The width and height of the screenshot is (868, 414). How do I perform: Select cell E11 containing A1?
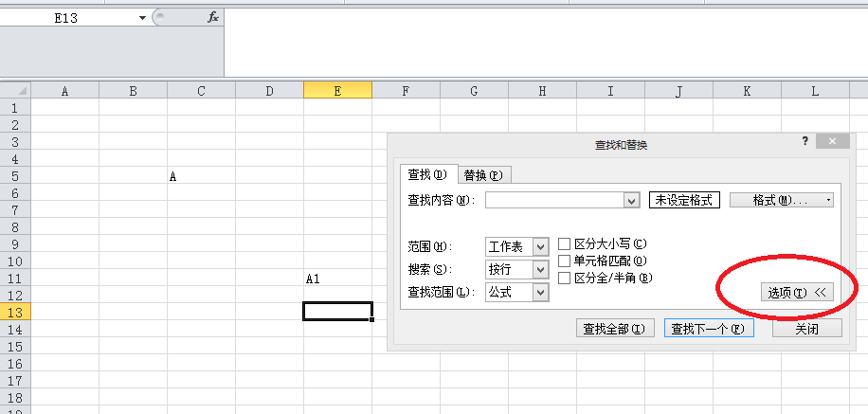click(x=337, y=279)
